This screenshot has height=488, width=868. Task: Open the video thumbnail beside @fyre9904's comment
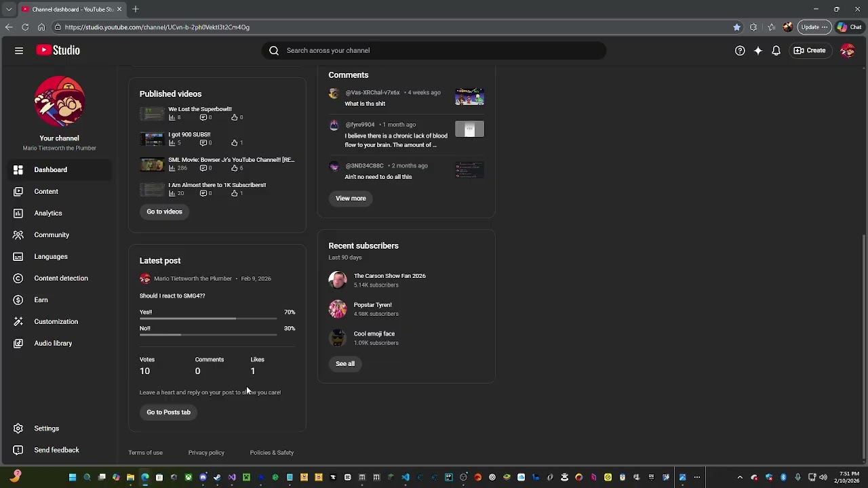(x=469, y=129)
